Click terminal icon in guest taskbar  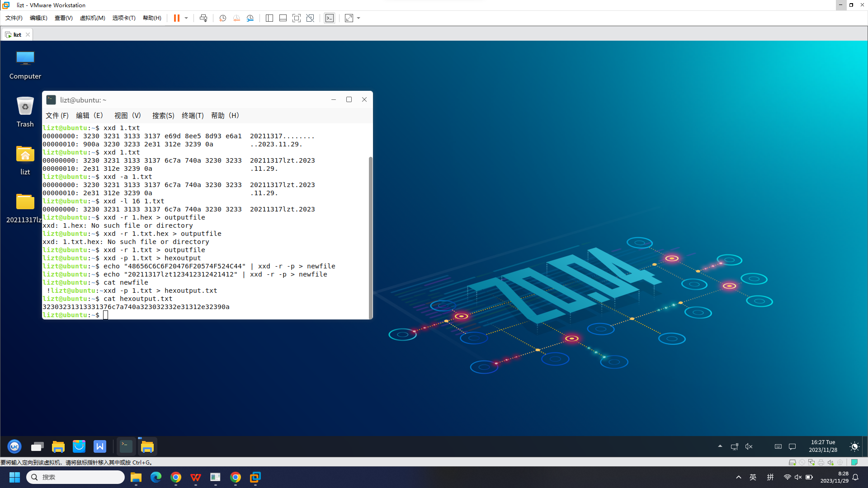click(x=126, y=446)
